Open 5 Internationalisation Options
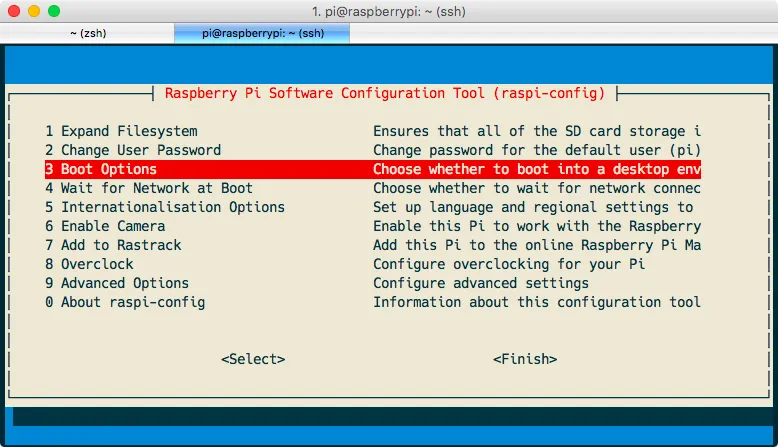Viewport: 778px width, 447px height. click(x=165, y=207)
